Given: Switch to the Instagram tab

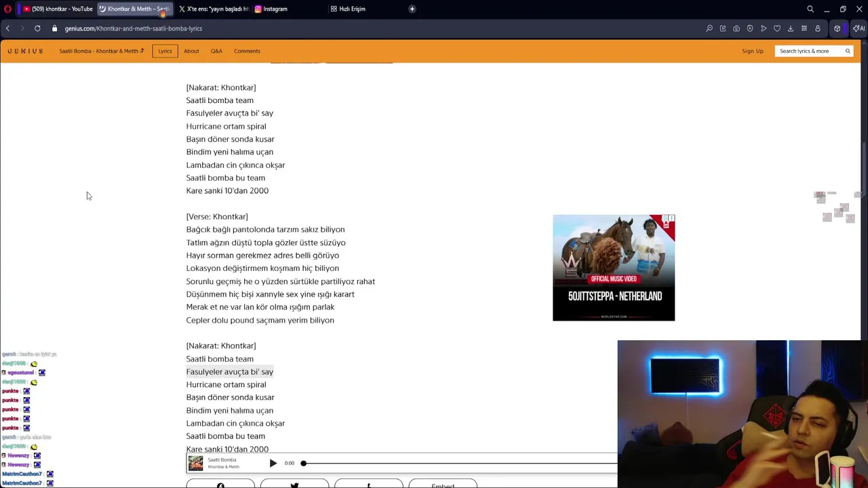Looking at the screenshot, I should 290,9.
